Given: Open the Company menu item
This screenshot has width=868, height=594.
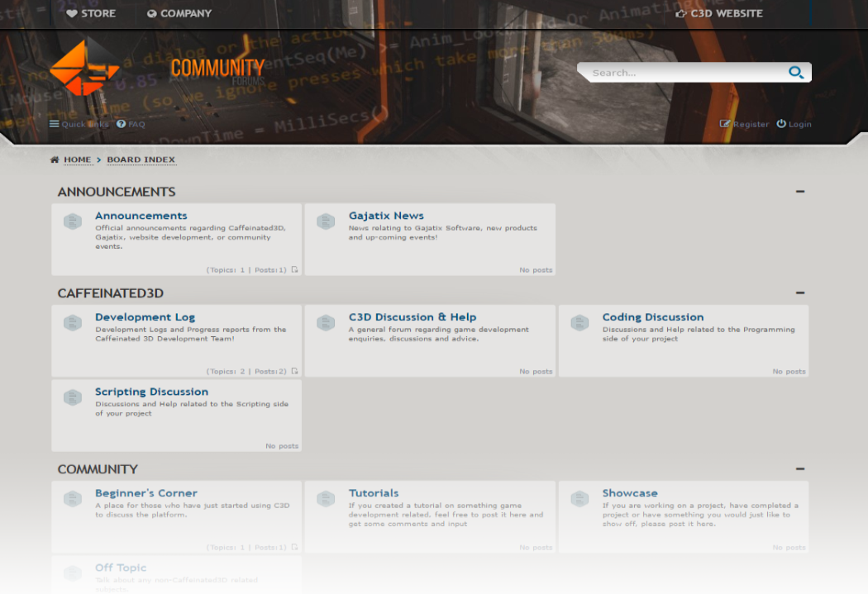Looking at the screenshot, I should click(179, 13).
